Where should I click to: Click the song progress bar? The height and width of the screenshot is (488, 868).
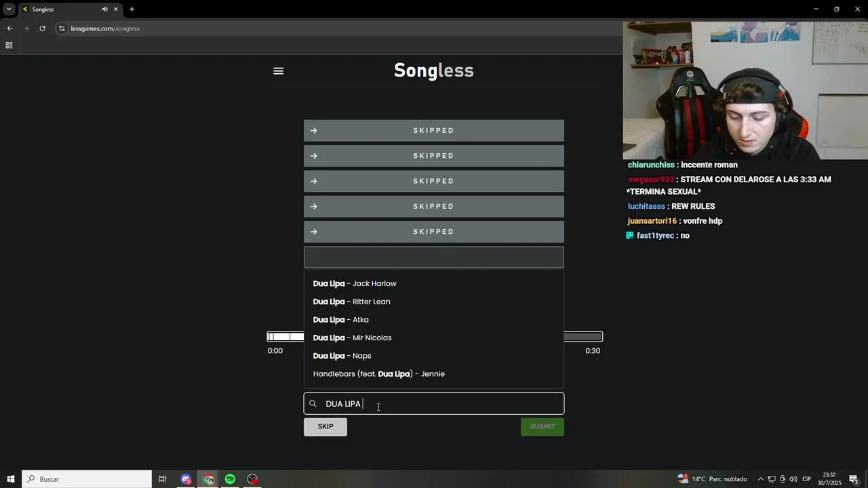pos(435,337)
